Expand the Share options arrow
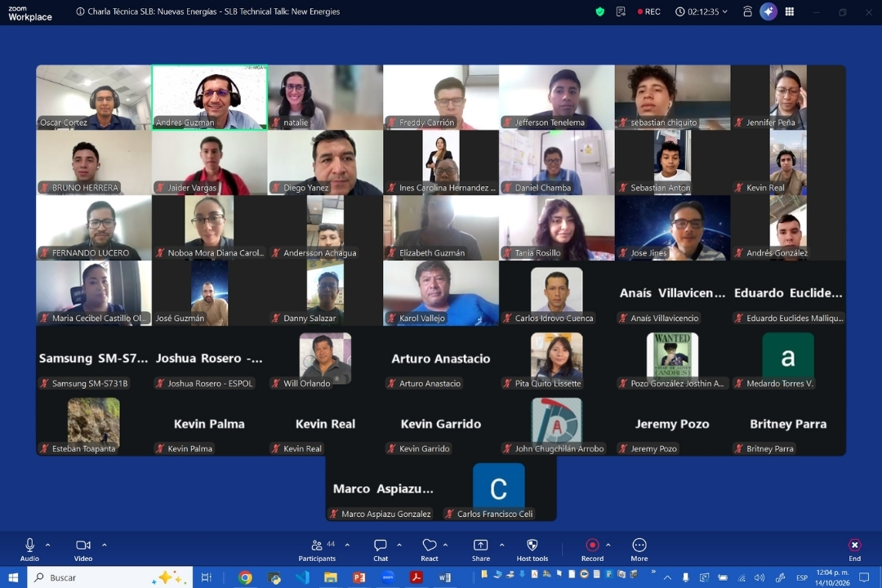Screen dimensions: 882x588 click(501, 545)
